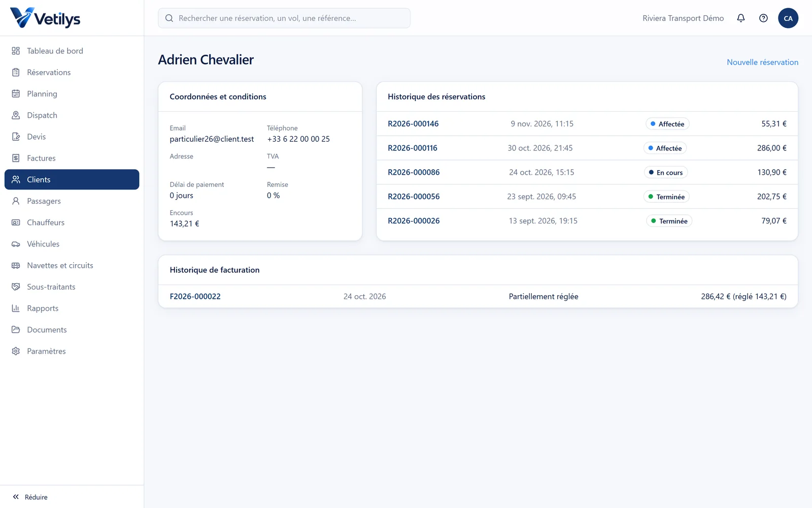The width and height of the screenshot is (812, 508).
Task: Click the Planning calendar icon
Action: click(x=16, y=93)
